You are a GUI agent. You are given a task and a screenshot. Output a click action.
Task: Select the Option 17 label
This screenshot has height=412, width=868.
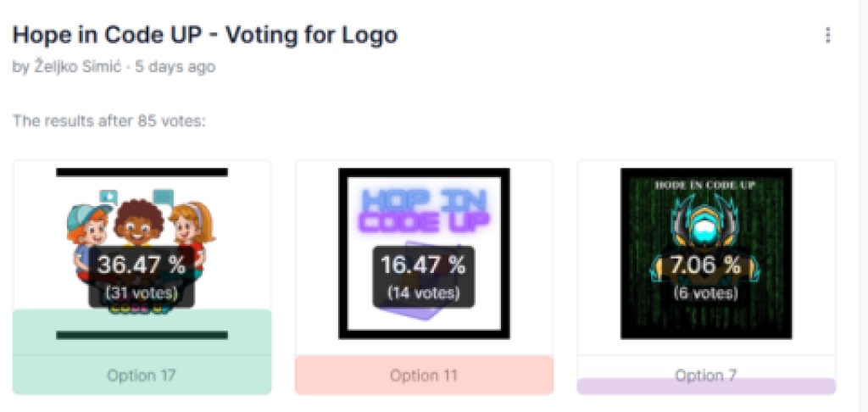tap(141, 375)
